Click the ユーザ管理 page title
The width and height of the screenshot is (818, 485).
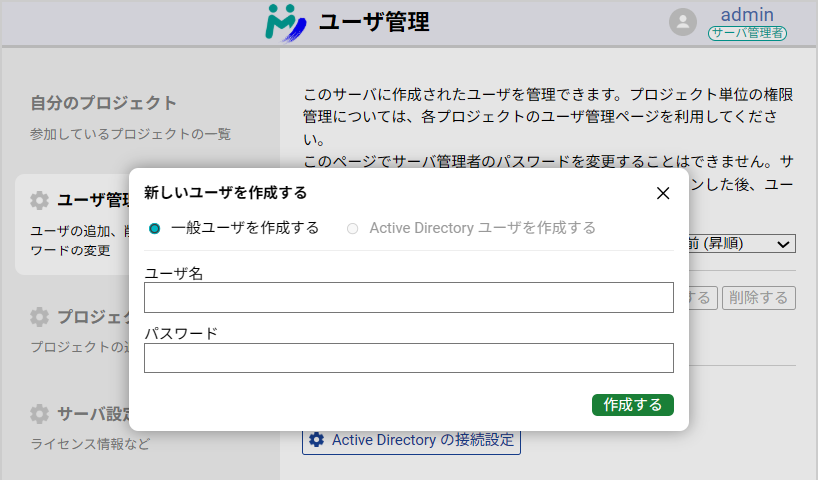pos(374,22)
